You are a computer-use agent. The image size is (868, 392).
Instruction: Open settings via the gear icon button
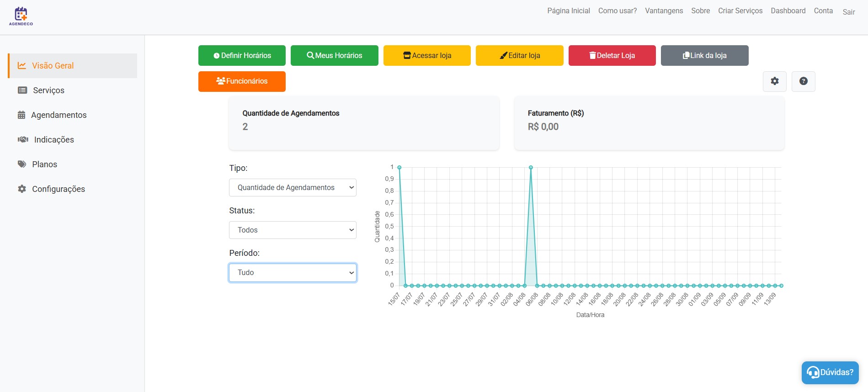coord(774,81)
